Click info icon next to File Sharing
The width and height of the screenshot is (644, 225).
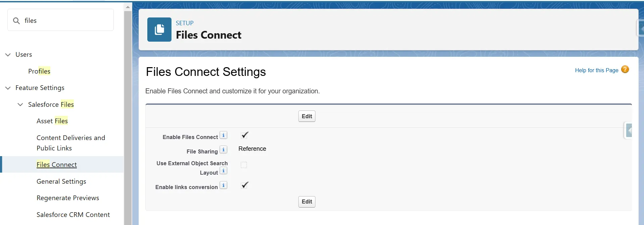point(224,150)
